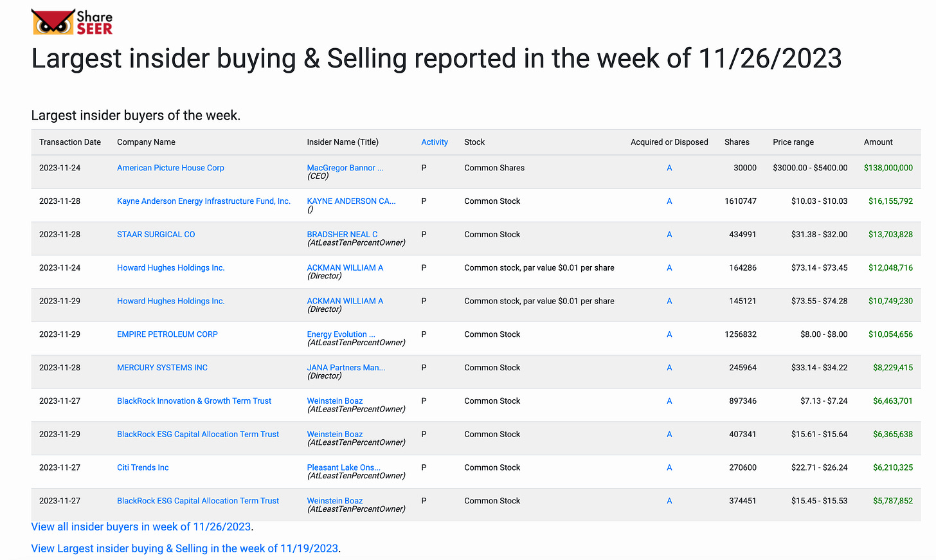
Task: Open Howard Hughes Holdings link dated 2023-11-29
Action: [x=171, y=301]
